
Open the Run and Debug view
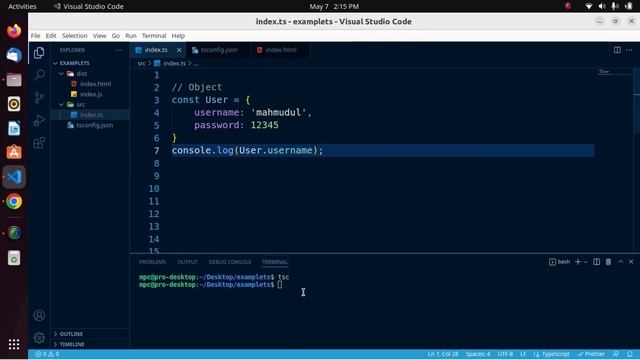click(39, 120)
